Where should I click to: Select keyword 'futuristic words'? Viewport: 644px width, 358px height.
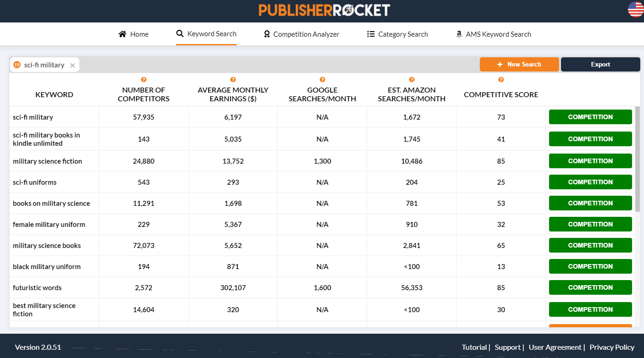click(x=37, y=287)
